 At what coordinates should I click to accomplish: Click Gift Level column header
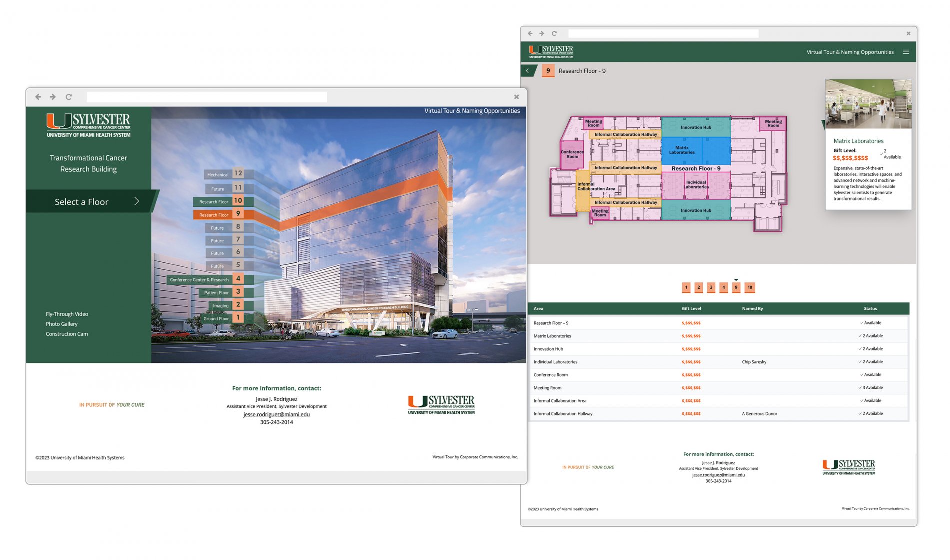point(691,309)
